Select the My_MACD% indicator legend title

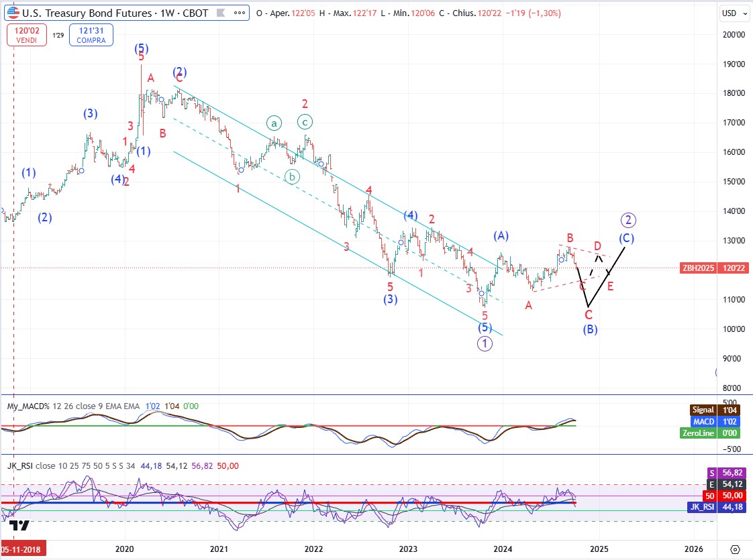28,406
